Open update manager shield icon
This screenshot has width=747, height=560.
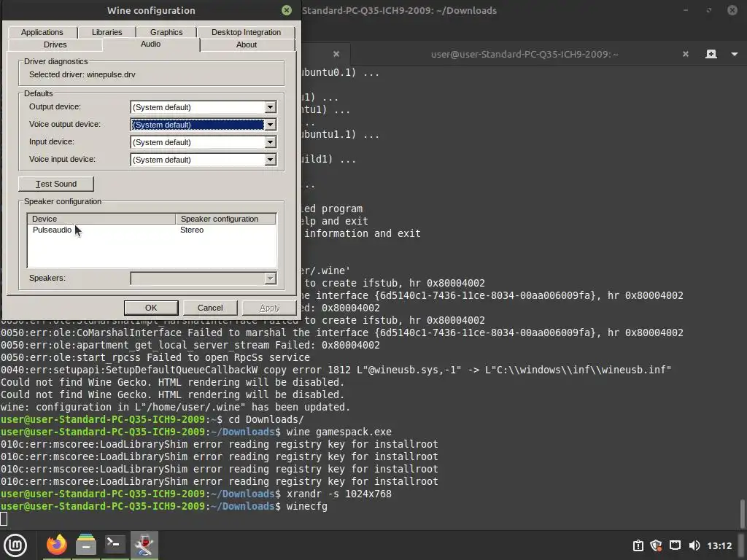pos(656,545)
